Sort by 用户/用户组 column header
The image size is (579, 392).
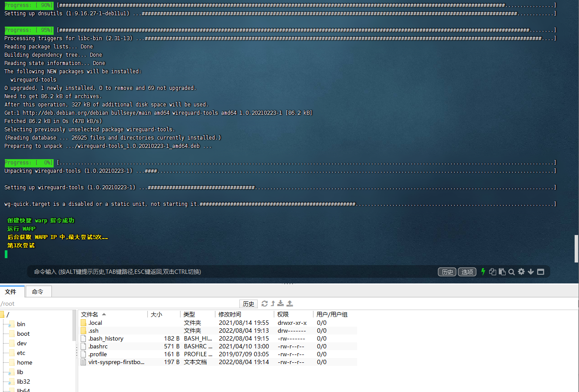[x=334, y=314]
